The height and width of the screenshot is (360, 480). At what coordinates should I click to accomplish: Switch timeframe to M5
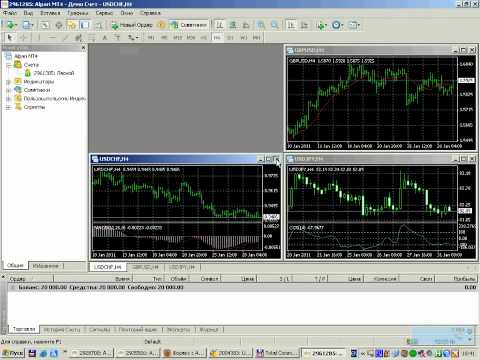pos(164,38)
